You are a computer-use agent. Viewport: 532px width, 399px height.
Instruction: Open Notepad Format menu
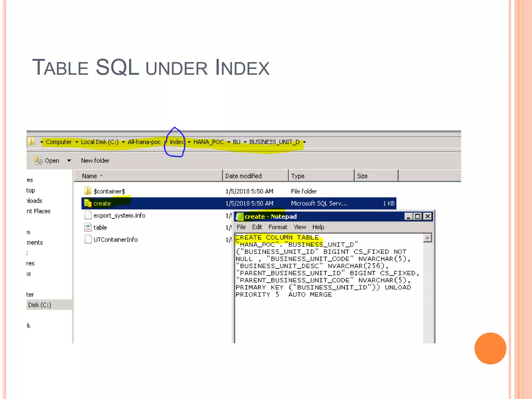click(278, 227)
